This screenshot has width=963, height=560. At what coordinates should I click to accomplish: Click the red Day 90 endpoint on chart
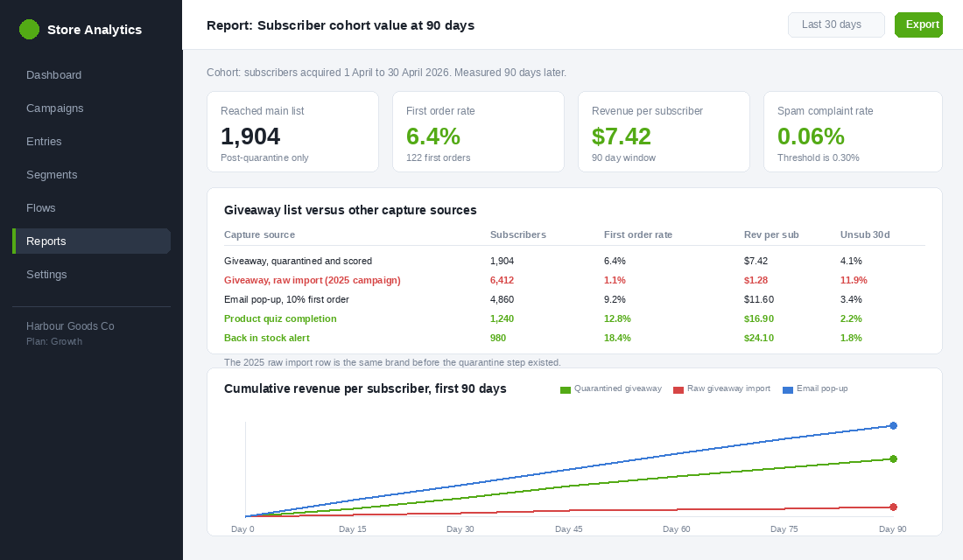pos(894,507)
